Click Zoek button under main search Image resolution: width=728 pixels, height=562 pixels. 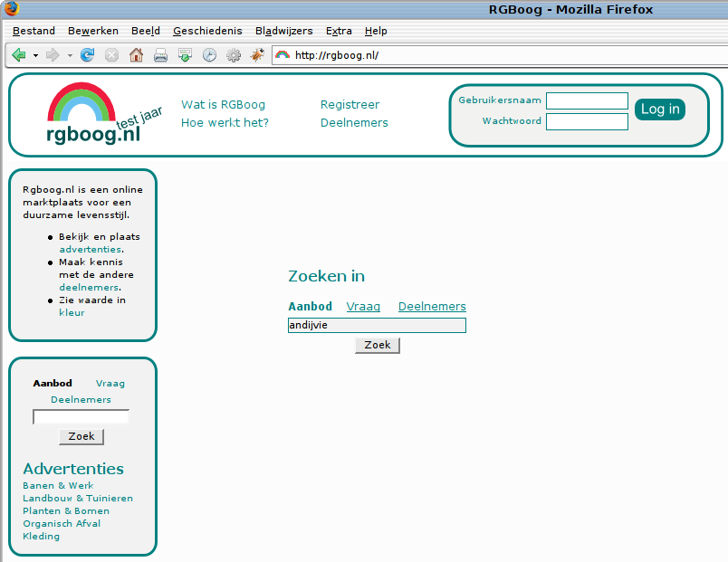coord(378,346)
